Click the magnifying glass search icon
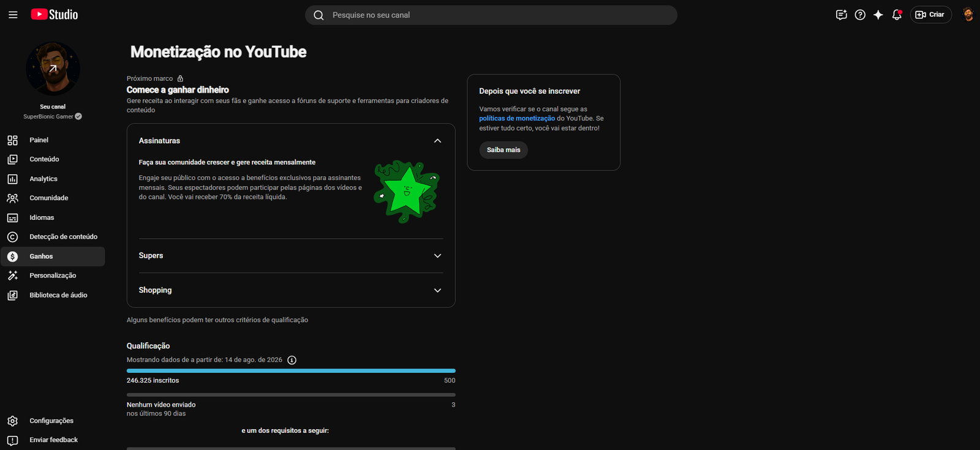The width and height of the screenshot is (980, 450). (x=318, y=15)
